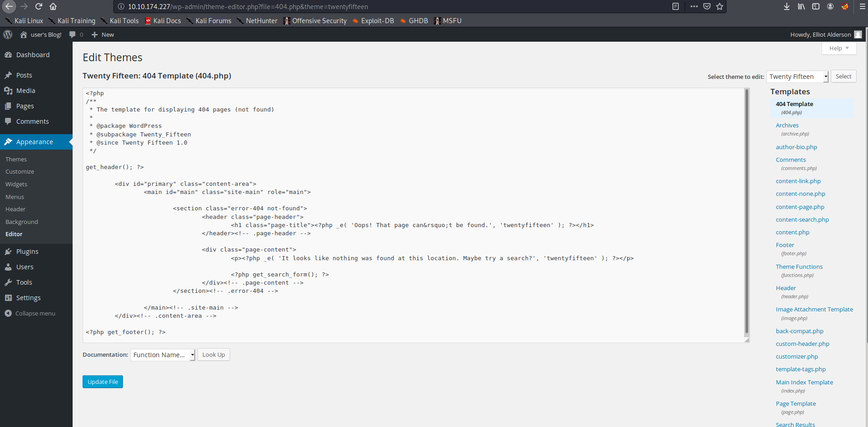Open GHDB bookmark
The image size is (868, 427).
click(x=414, y=21)
